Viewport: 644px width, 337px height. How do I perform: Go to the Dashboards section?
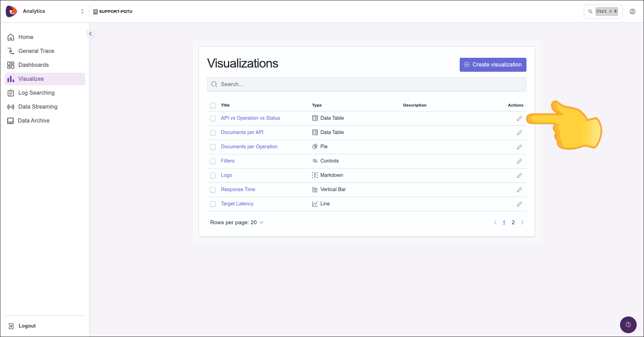tap(33, 65)
